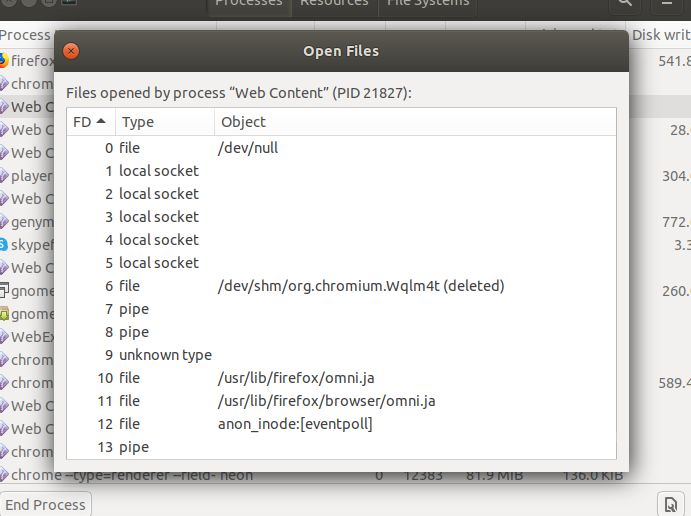The image size is (691, 516).
Task: Select FD 13 pipe row
Action: 341,447
